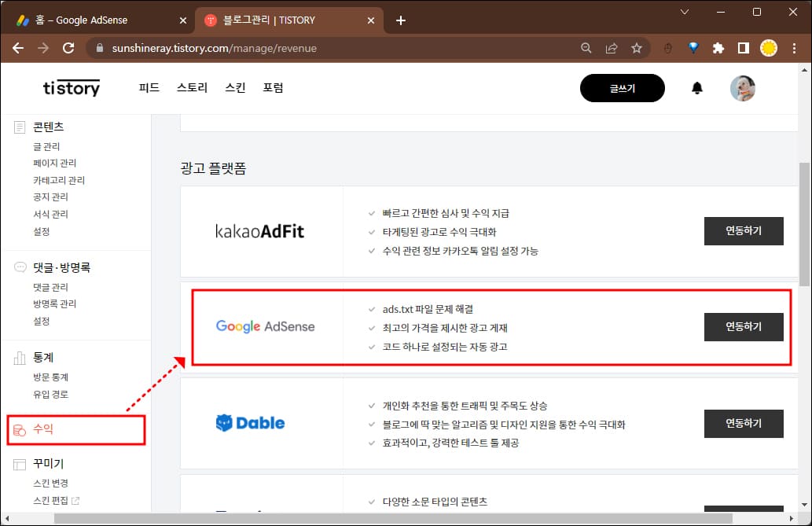Open the 스킨 menu
Screen dimensions: 812x526
pos(235,87)
